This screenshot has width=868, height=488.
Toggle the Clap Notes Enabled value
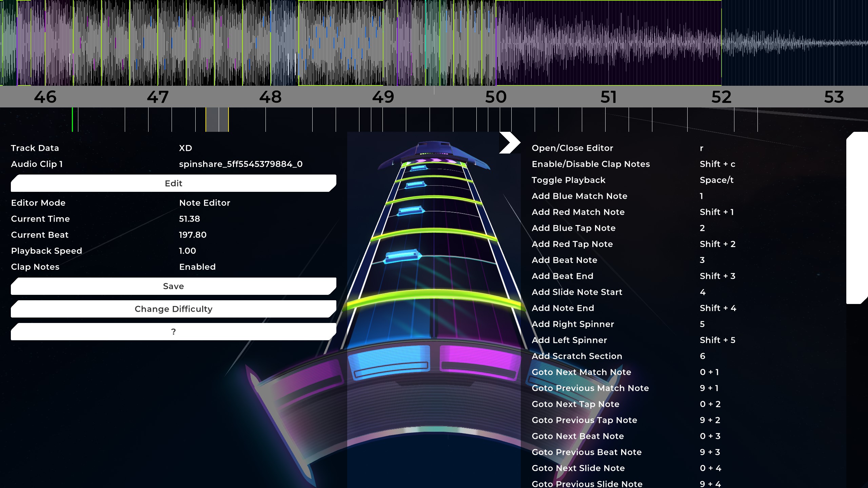tap(197, 267)
